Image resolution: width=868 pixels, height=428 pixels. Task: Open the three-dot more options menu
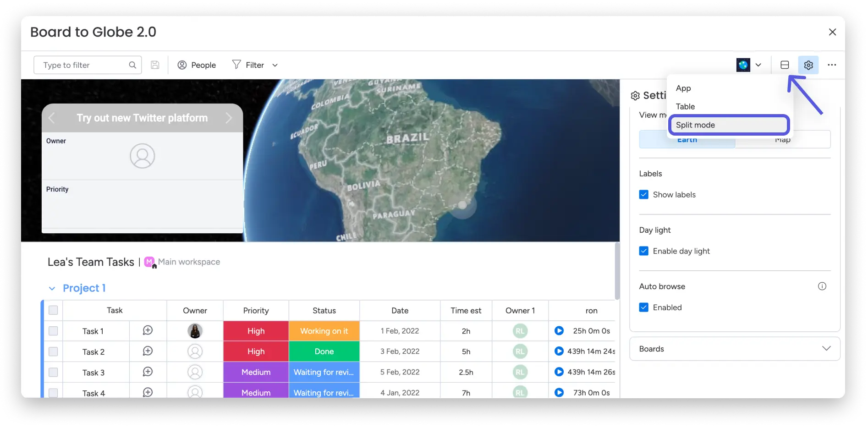[x=832, y=65]
